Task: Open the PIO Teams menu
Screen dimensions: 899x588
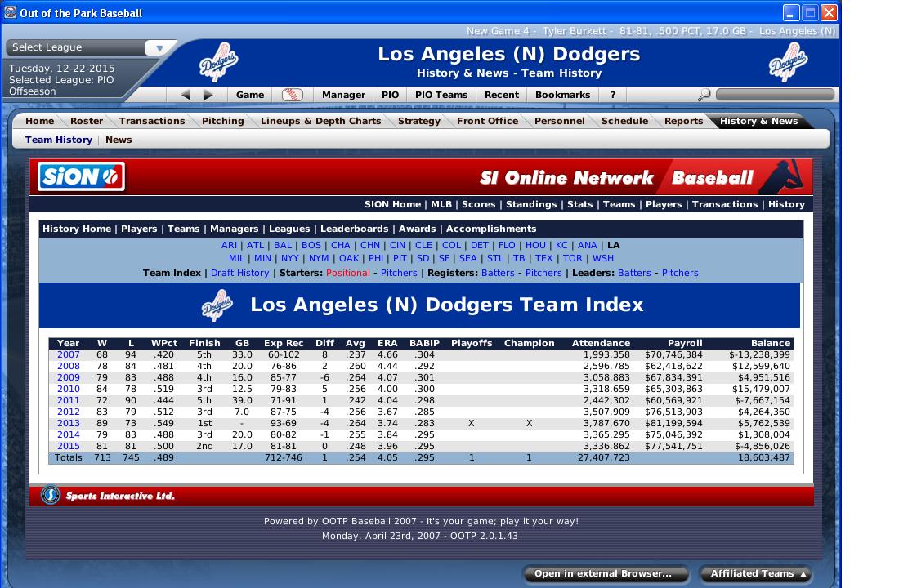Action: (x=441, y=95)
